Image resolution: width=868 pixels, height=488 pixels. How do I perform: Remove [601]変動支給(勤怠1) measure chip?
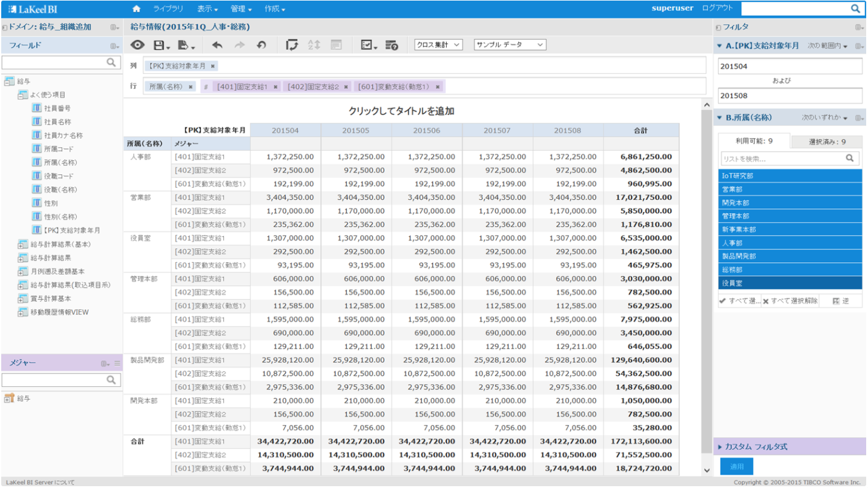437,87
